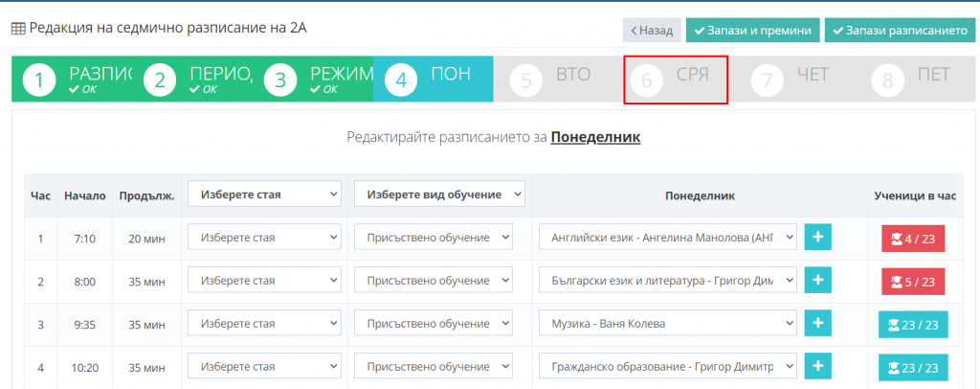This screenshot has height=389, width=980.
Task: Open the header 'Изберете стая' dropdown
Action: pos(265,194)
